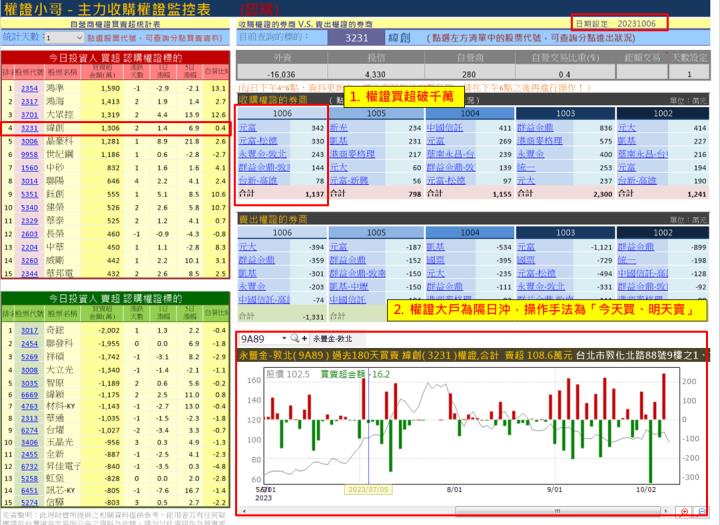Open 統一 broker link with 253
Image resolution: width=720 pixels, height=525 pixels.
pos(526,168)
